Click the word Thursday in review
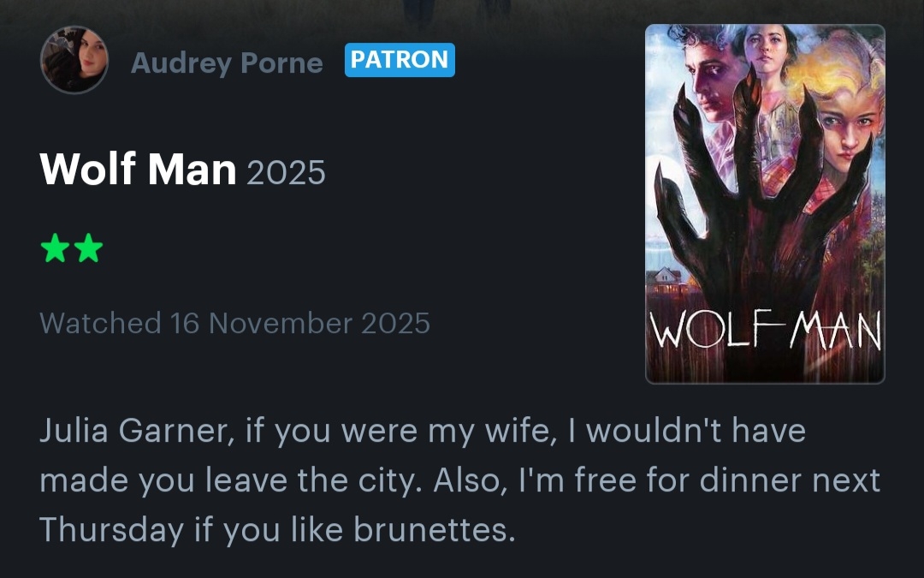The image size is (924, 578). coord(111,529)
